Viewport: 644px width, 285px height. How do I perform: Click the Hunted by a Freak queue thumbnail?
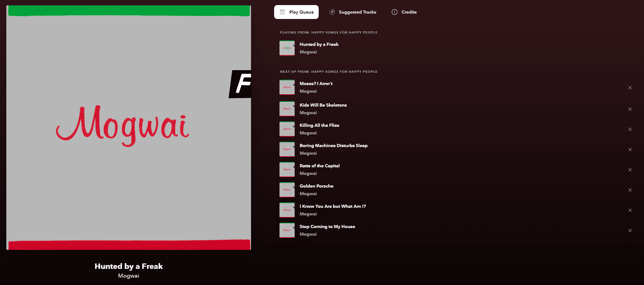(x=287, y=48)
